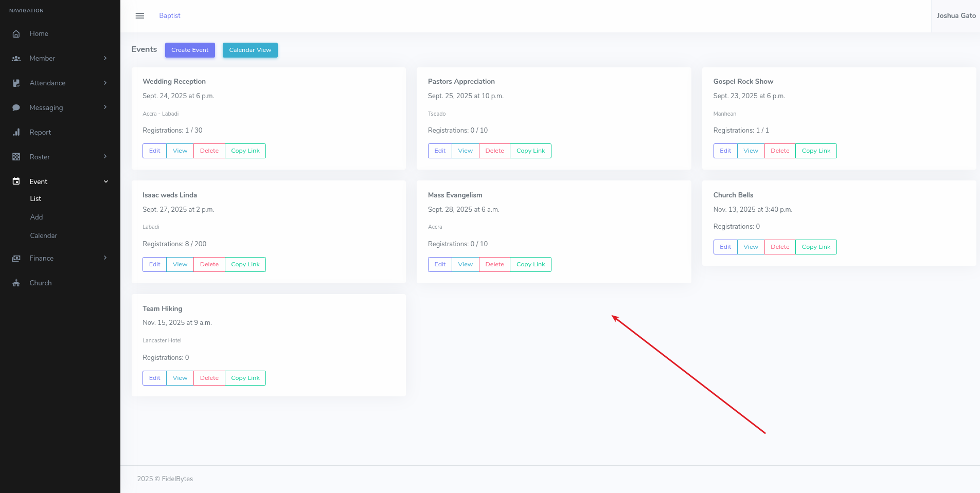Click the Member people icon
This screenshot has width=980, height=493.
click(x=16, y=59)
